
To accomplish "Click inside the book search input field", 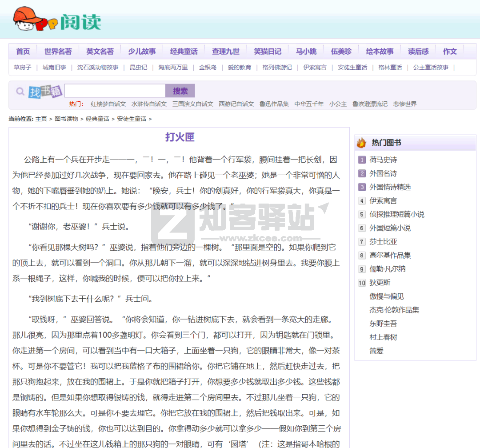I will 115,91.
